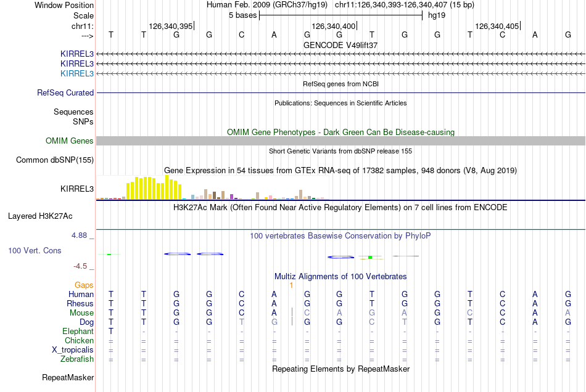586x392 pixels.
Task: Select the Zebrafish alignment row label
Action: point(77,359)
